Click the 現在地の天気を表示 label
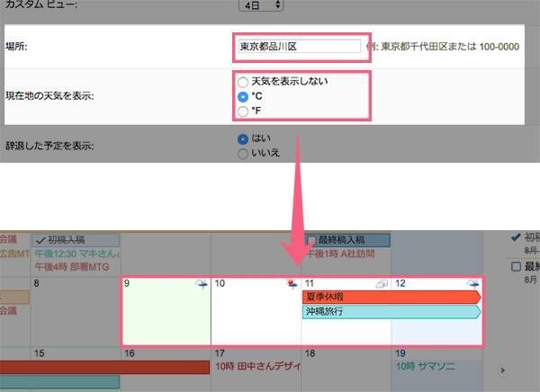The image size is (540, 392). (x=49, y=96)
